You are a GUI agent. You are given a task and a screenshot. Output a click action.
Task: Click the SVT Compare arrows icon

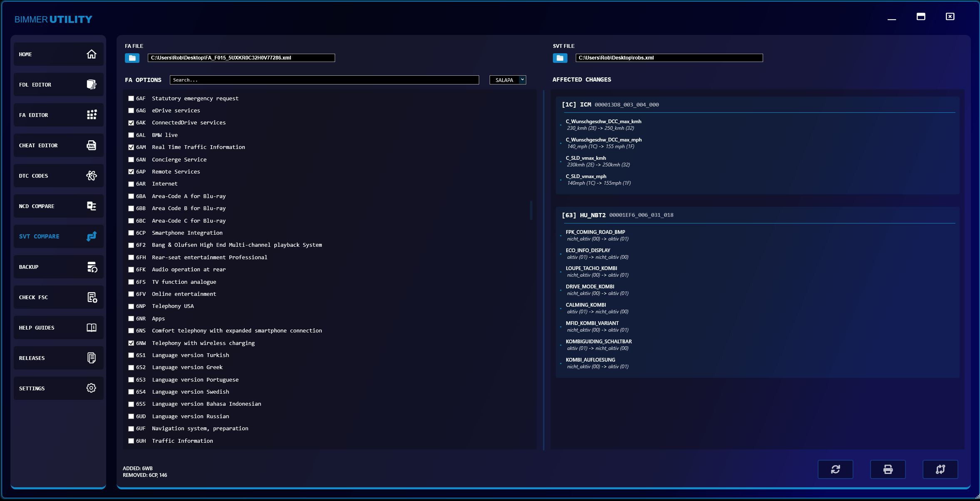tap(91, 236)
